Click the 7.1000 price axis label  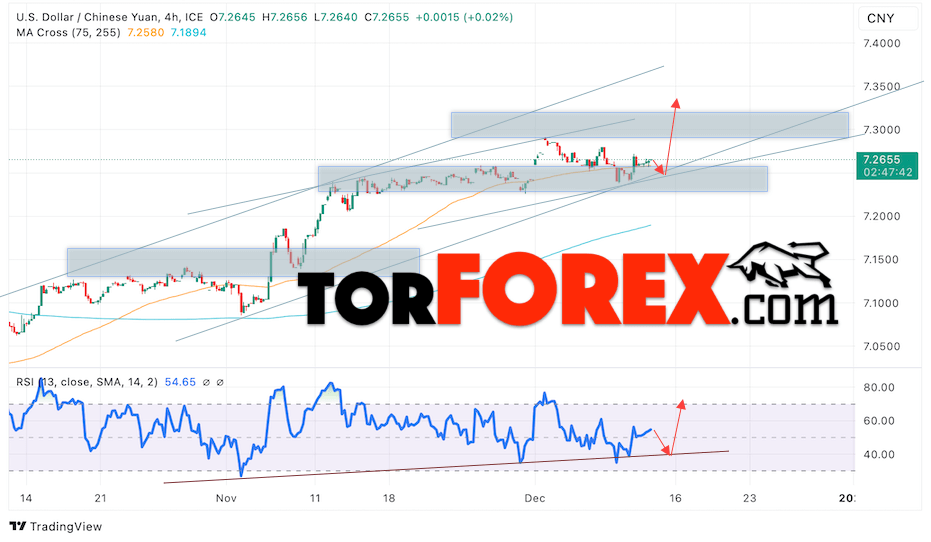[881, 303]
